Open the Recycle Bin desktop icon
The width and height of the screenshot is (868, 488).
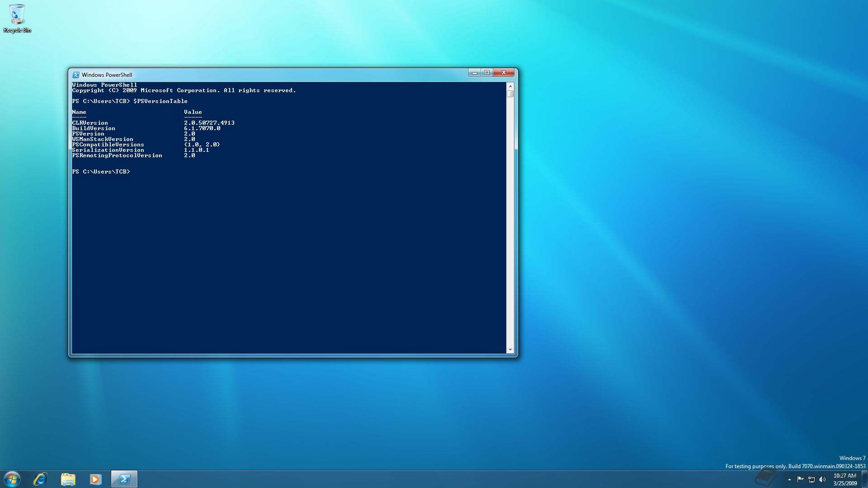17,18
